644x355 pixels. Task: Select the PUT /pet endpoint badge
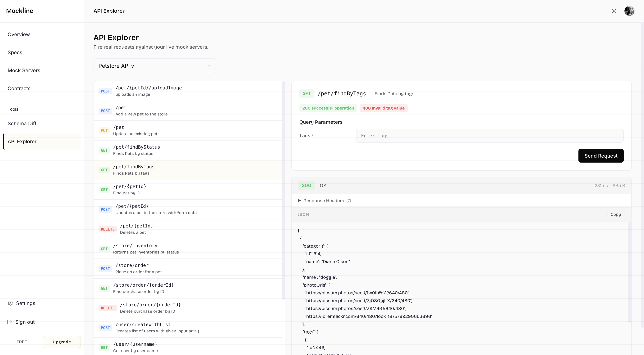click(104, 130)
